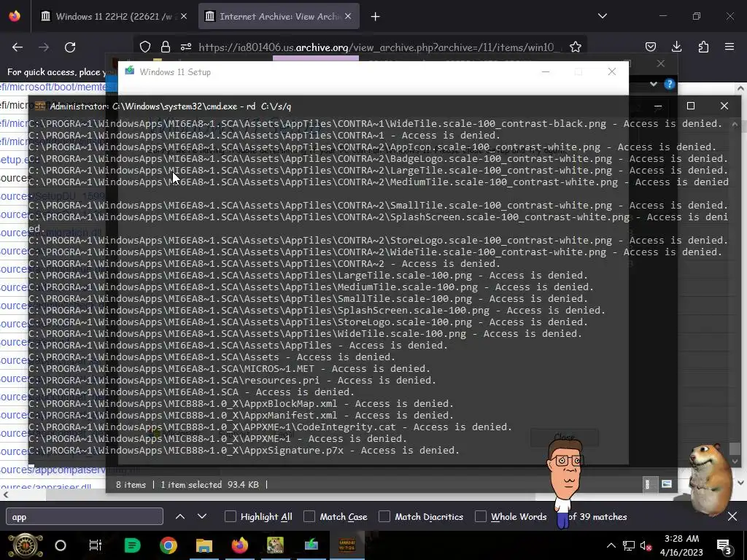This screenshot has height=560, width=747.
Task: Click find bar search field
Action: point(85,517)
